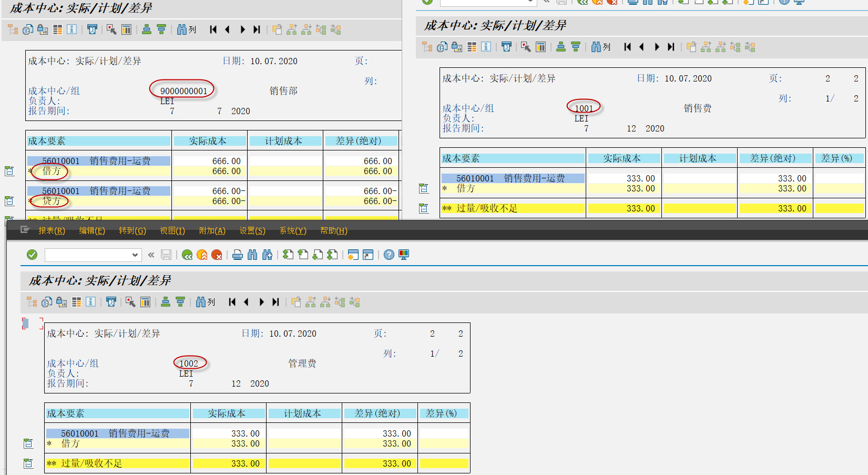Image resolution: width=868 pixels, height=475 pixels.
Task: Click the sort ascending icon in report toolbar
Action: [166, 301]
